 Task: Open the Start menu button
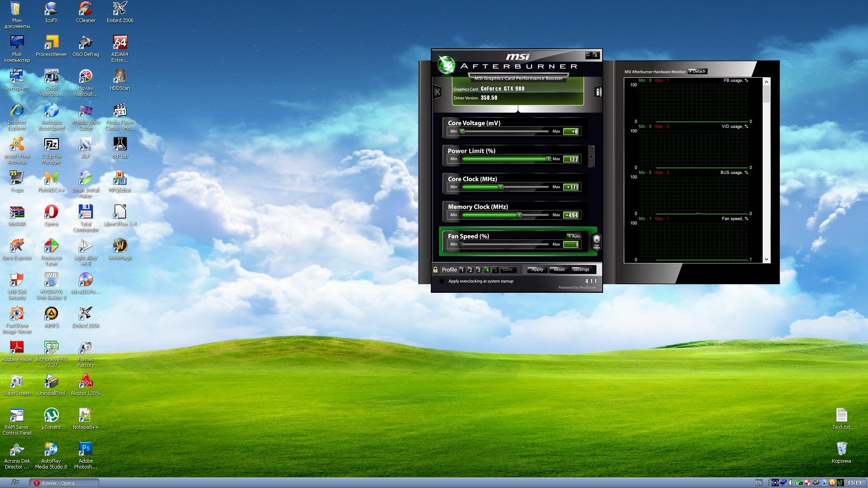pos(14,483)
